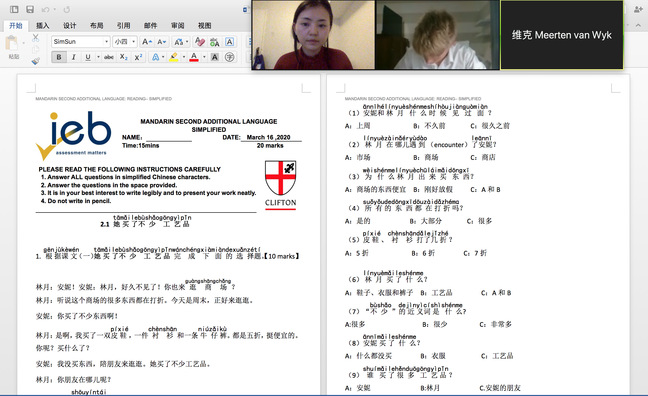
Task: Click the Save document icon
Action: (x=30, y=9)
